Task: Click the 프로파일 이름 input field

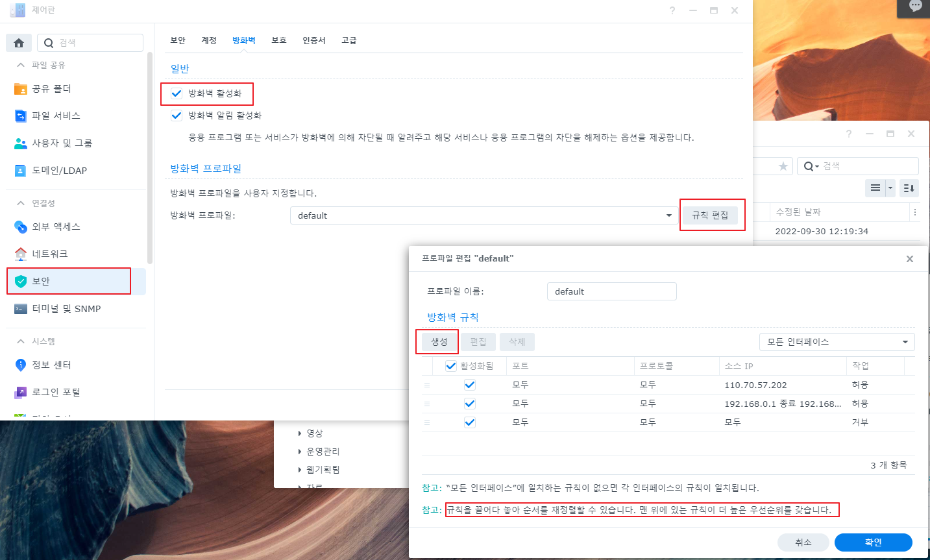Action: point(612,291)
